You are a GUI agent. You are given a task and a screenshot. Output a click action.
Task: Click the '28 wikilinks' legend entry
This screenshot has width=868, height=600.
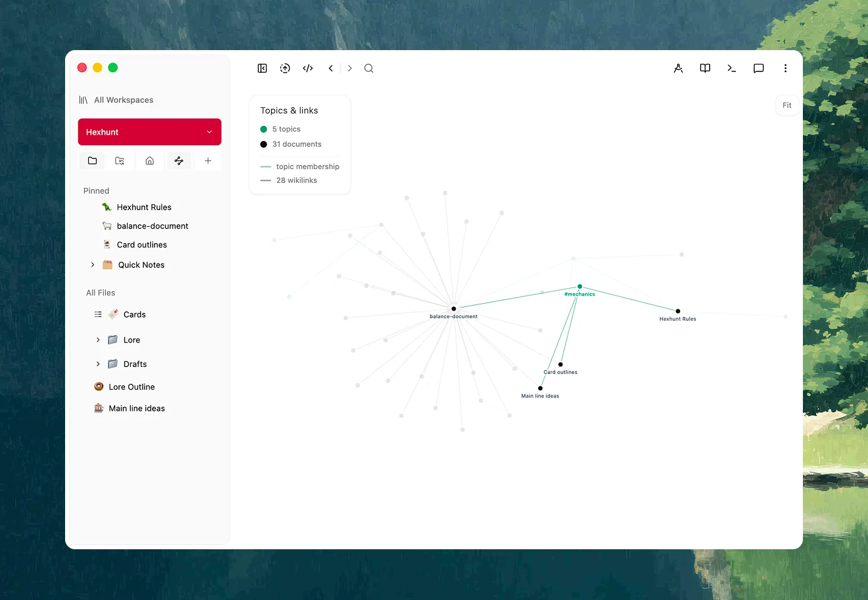point(297,180)
